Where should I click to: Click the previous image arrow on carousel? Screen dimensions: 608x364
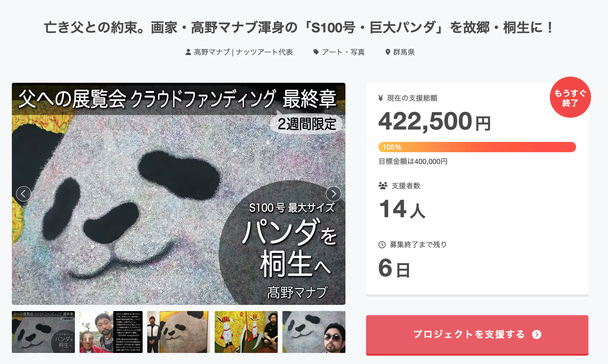[x=23, y=194]
